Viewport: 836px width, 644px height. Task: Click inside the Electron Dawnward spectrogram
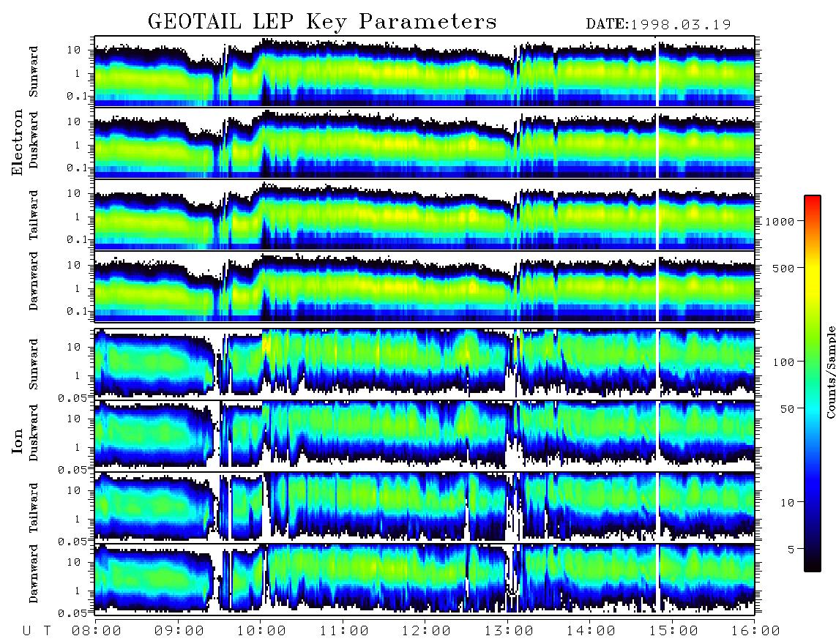(425, 286)
